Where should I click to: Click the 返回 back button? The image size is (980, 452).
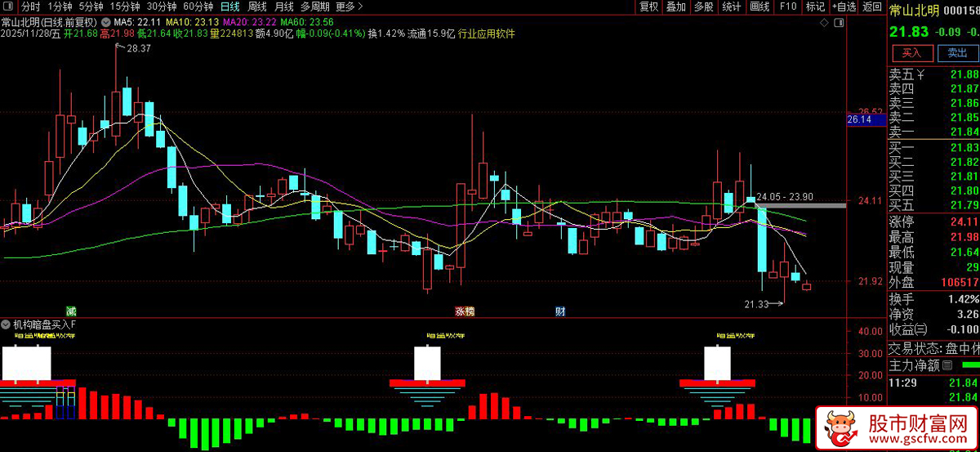(x=871, y=7)
